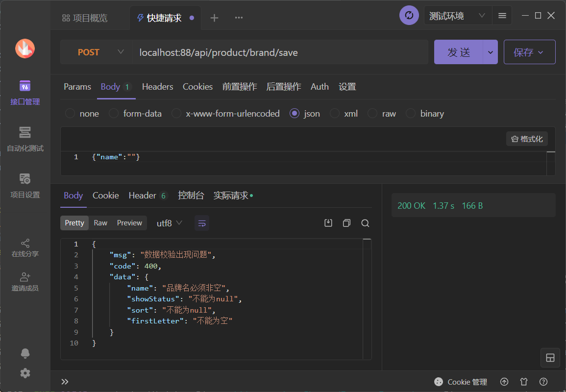Add a new tab with plus icon

215,18
